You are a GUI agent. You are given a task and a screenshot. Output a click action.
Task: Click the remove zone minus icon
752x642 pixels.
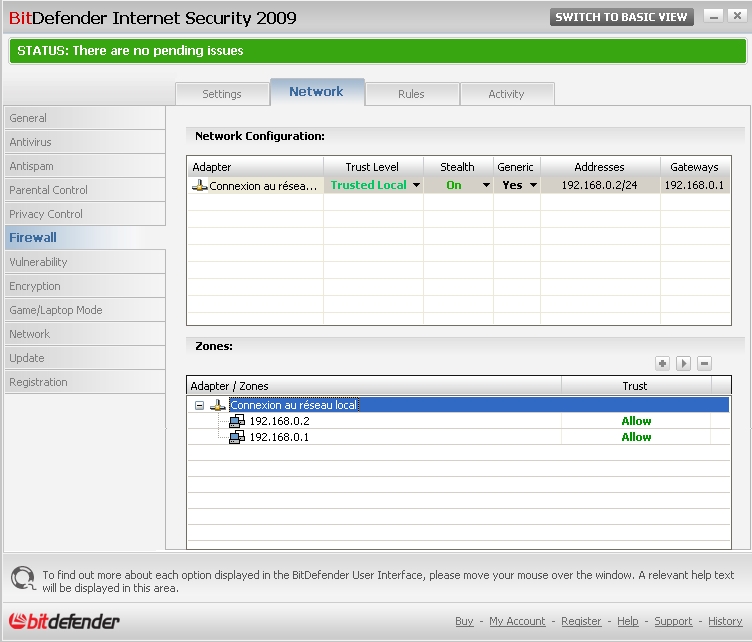tap(704, 363)
